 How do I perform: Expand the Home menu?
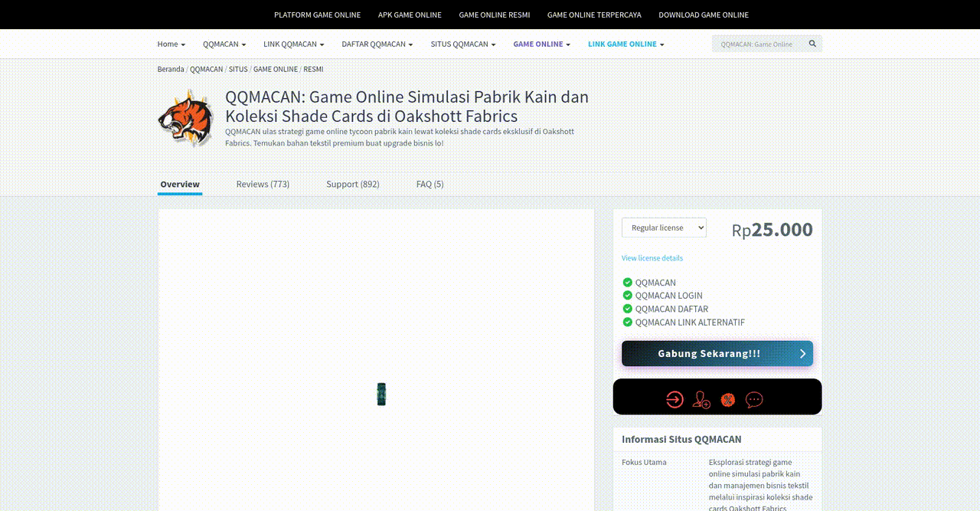tap(171, 44)
